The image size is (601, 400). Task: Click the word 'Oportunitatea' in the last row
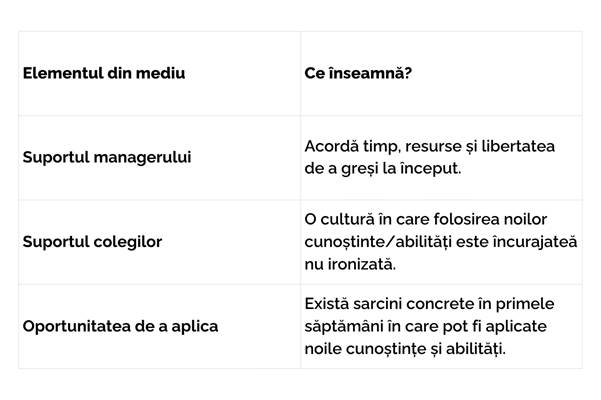coord(76,326)
